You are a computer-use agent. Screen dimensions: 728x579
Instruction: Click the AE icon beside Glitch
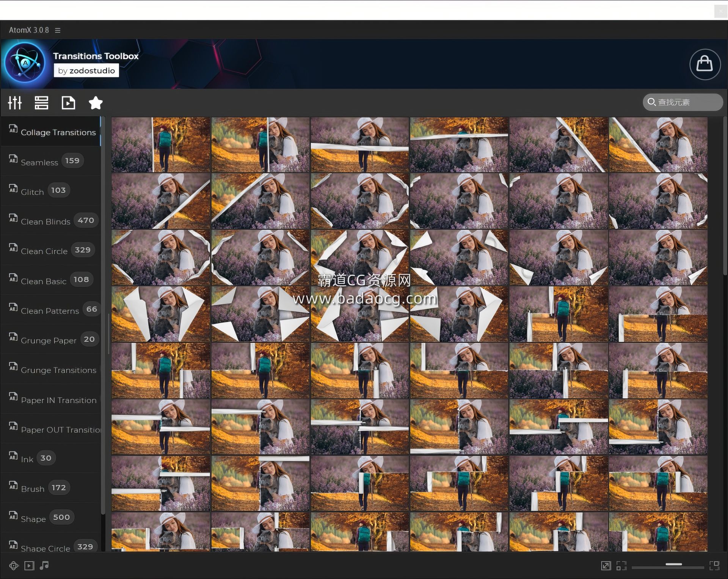(x=13, y=188)
